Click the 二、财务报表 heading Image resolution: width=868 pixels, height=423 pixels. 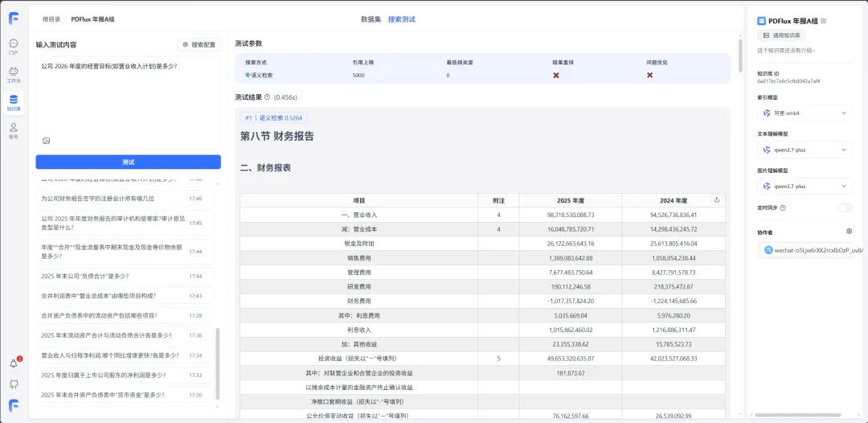tap(266, 168)
